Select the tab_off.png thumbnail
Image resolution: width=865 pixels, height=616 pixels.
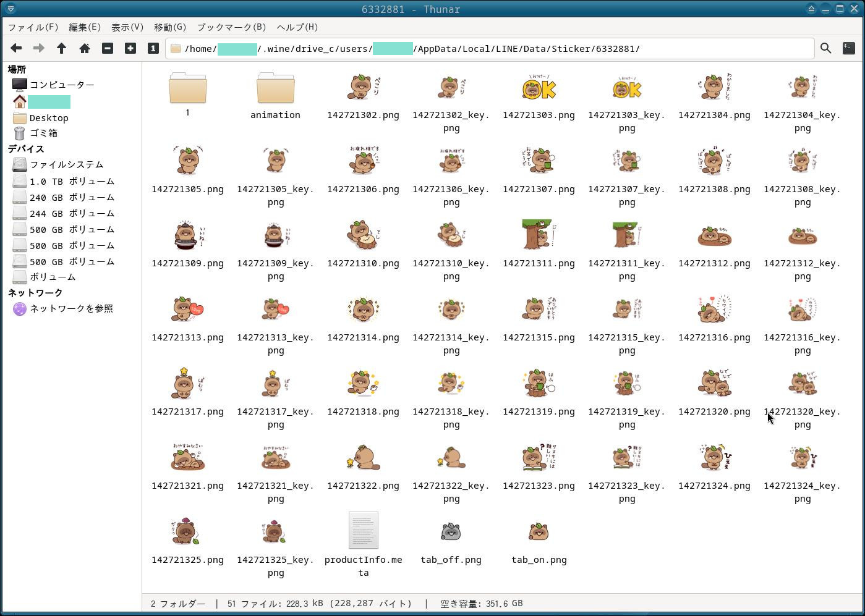pyautogui.click(x=451, y=532)
